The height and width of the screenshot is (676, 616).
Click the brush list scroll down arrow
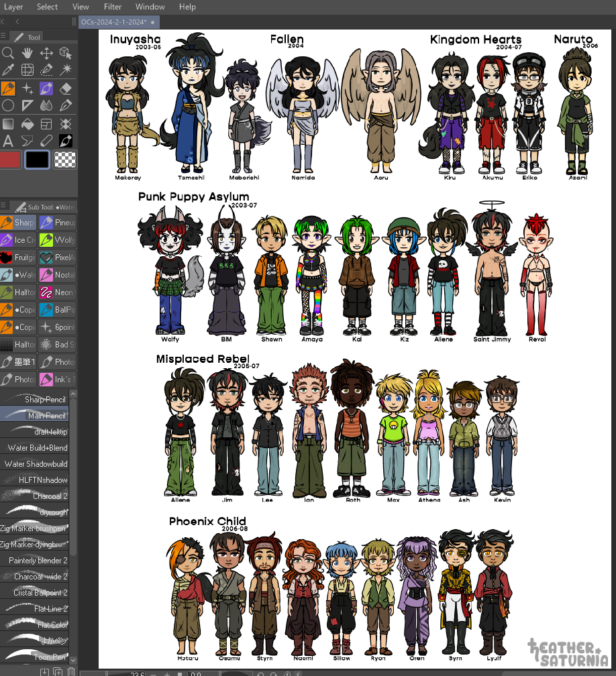[73, 660]
